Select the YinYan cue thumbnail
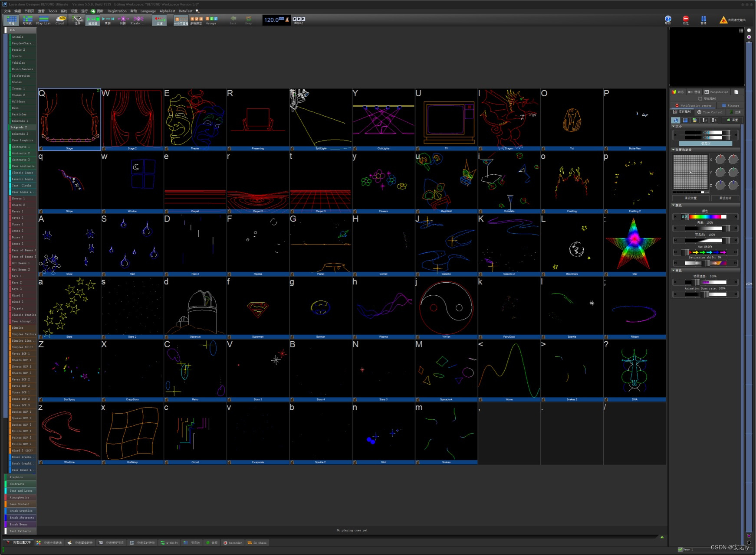Image resolution: width=756 pixels, height=555 pixels. point(446,308)
